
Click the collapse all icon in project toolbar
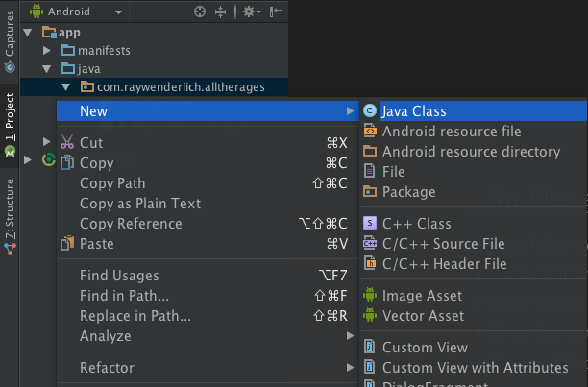pos(221,12)
